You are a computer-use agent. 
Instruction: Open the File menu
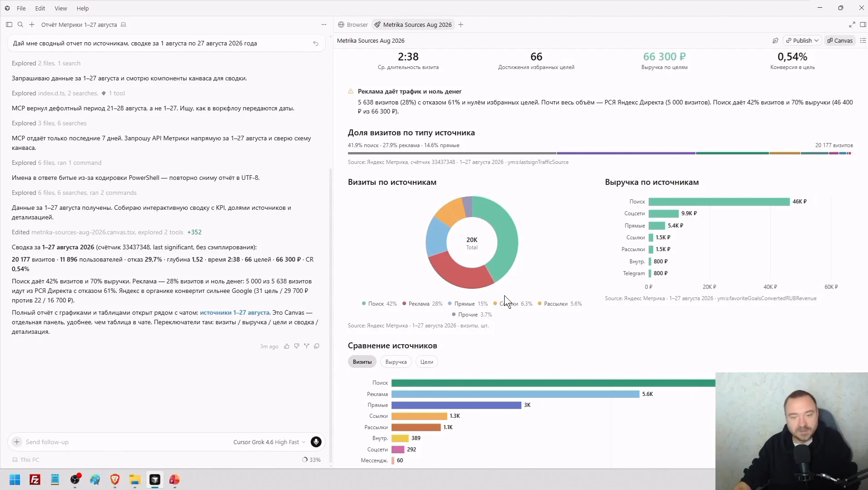point(21,8)
